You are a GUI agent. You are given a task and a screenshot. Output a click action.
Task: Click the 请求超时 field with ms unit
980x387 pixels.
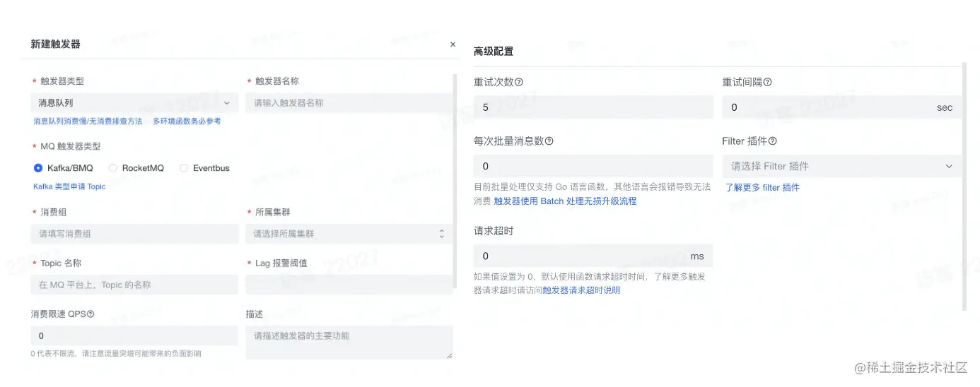tap(593, 256)
